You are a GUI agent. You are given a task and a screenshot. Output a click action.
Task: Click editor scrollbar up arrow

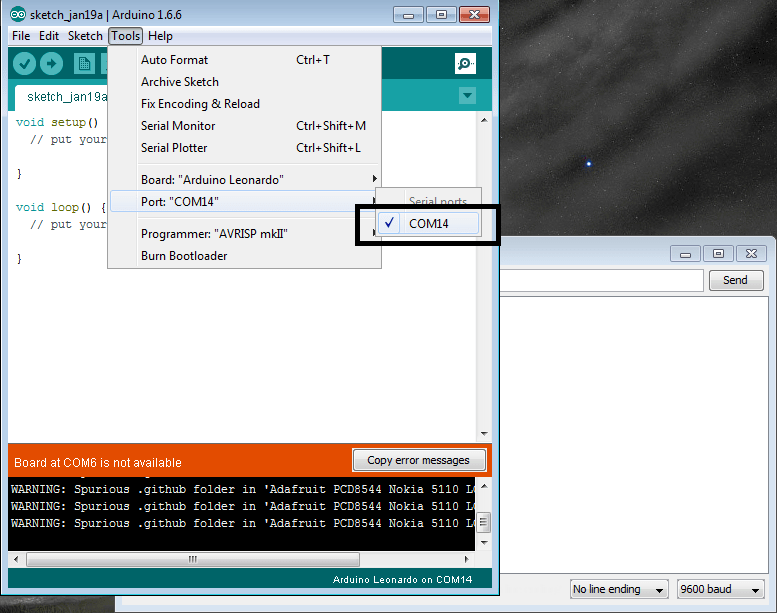click(x=484, y=120)
